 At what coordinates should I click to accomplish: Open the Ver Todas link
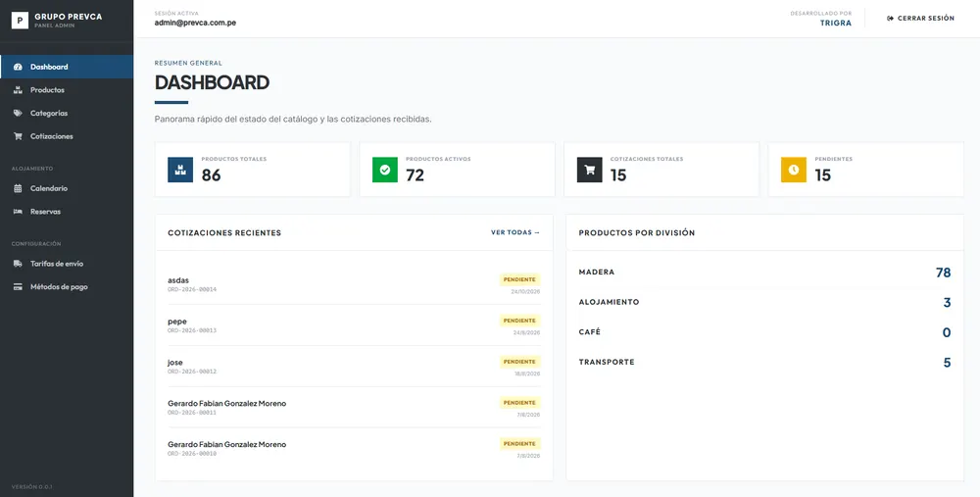click(x=515, y=232)
